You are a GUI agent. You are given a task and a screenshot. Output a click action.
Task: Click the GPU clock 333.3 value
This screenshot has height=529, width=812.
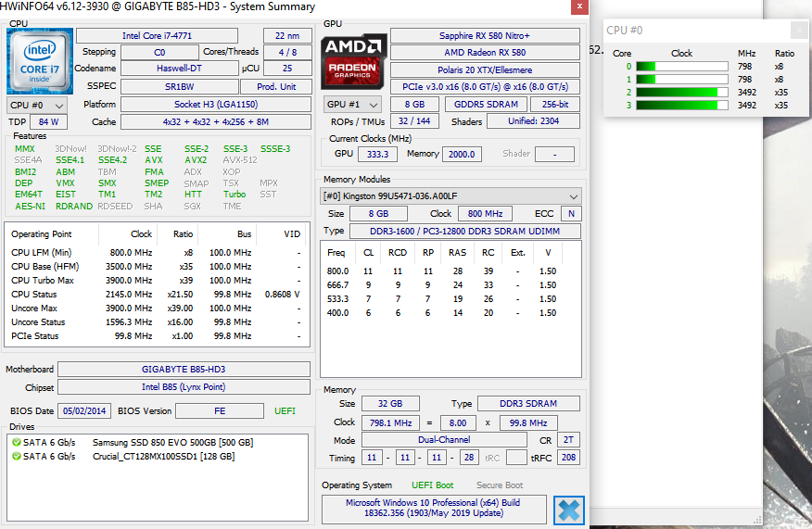[x=377, y=154]
